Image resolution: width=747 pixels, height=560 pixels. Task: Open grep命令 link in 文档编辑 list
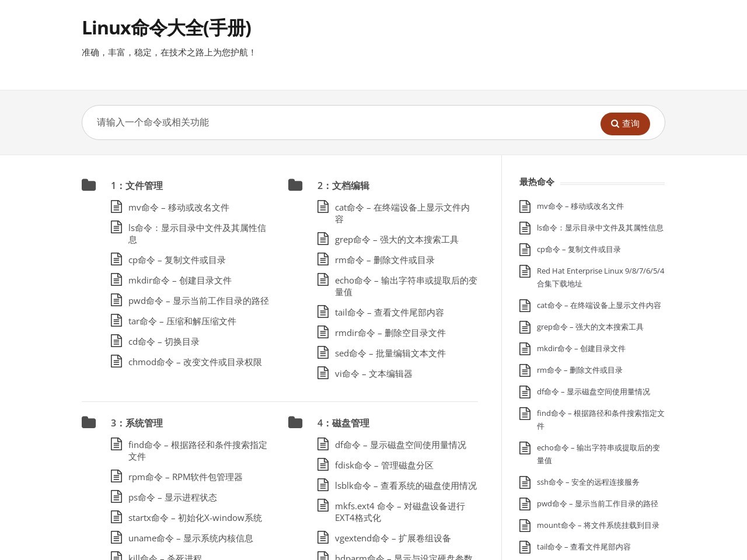point(397,240)
